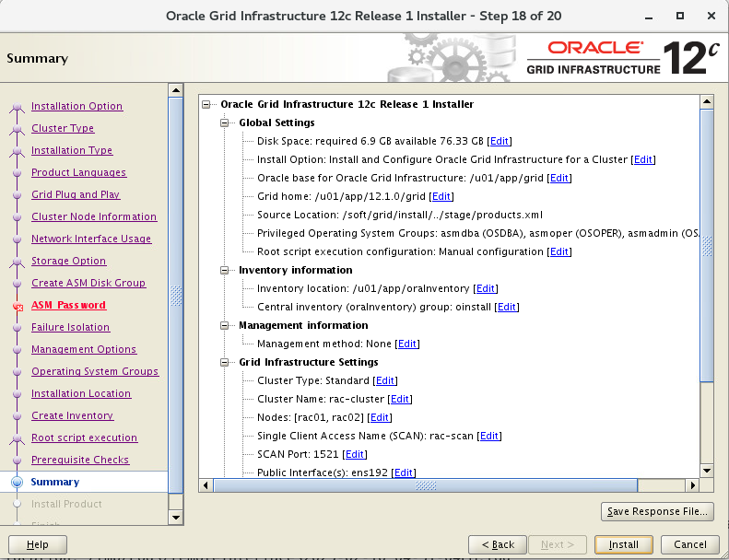
Task: Click the Storage Option step marker icon
Action: 18,262
